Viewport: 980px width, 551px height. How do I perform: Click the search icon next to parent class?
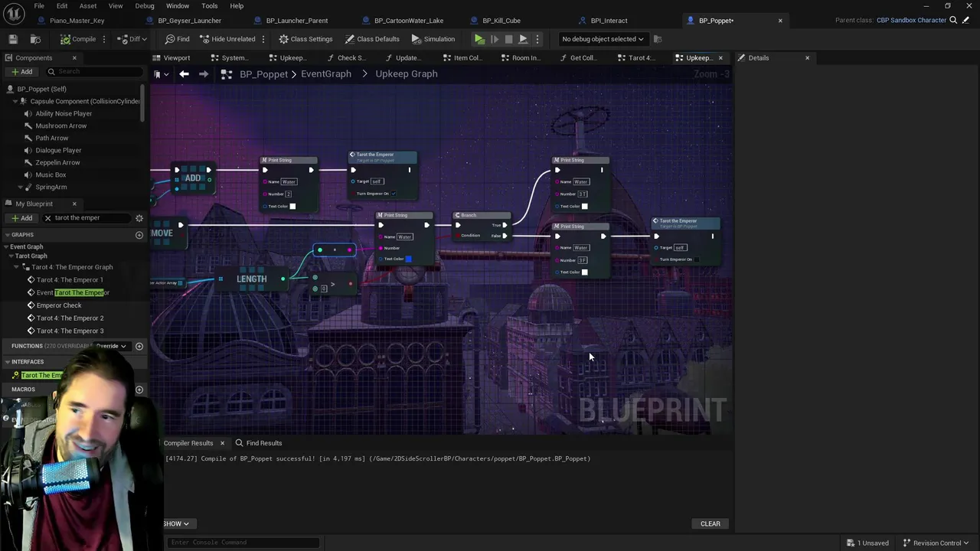[x=953, y=21]
